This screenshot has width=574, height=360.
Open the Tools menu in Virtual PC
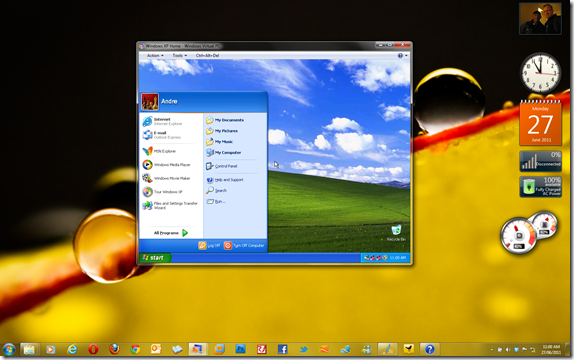[x=179, y=56]
